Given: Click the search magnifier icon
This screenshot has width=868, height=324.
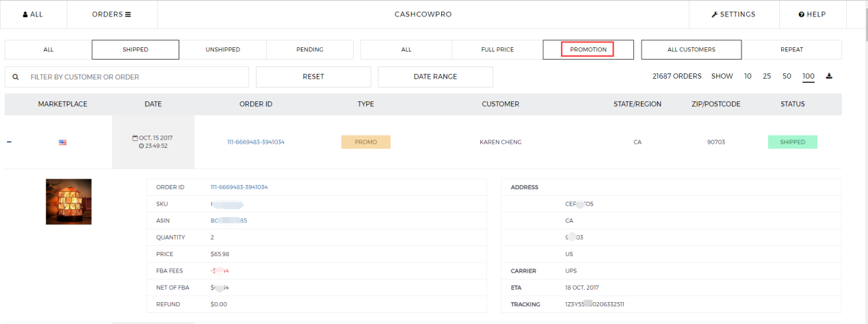Looking at the screenshot, I should click(x=16, y=77).
